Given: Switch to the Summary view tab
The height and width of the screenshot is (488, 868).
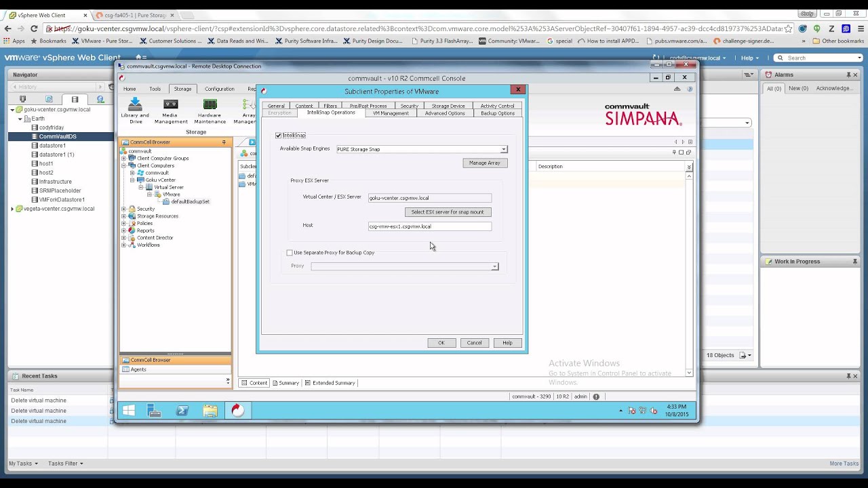Looking at the screenshot, I should pos(285,383).
